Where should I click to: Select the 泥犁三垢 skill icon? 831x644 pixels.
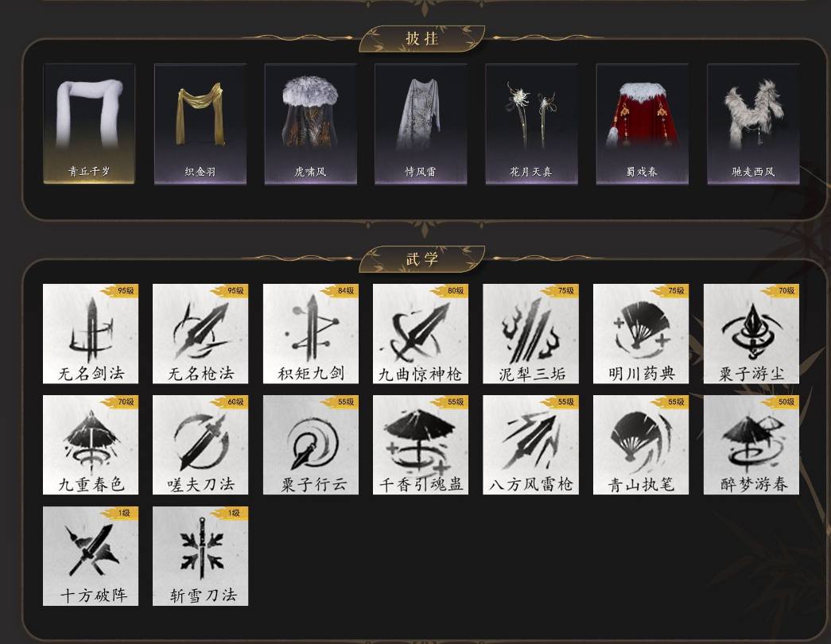530,333
